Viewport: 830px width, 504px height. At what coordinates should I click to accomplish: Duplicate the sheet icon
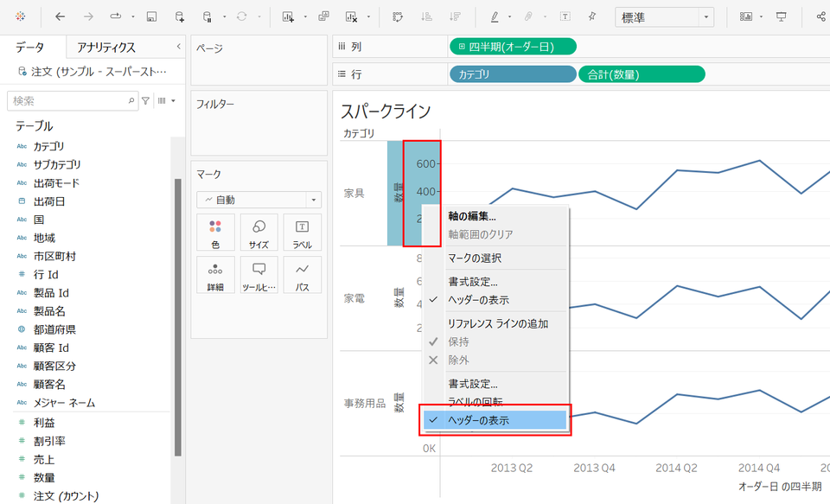coord(323,17)
